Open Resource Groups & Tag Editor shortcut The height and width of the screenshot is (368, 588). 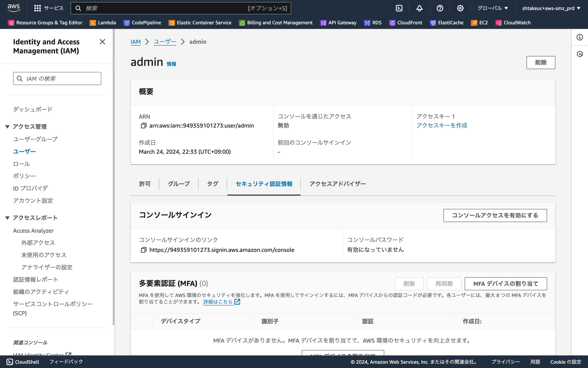coord(45,23)
